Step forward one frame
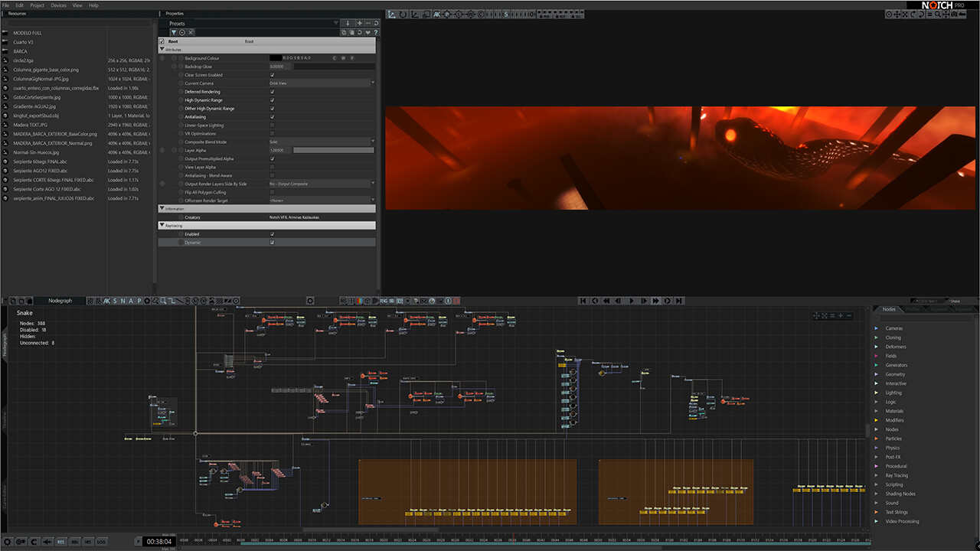 coord(644,301)
